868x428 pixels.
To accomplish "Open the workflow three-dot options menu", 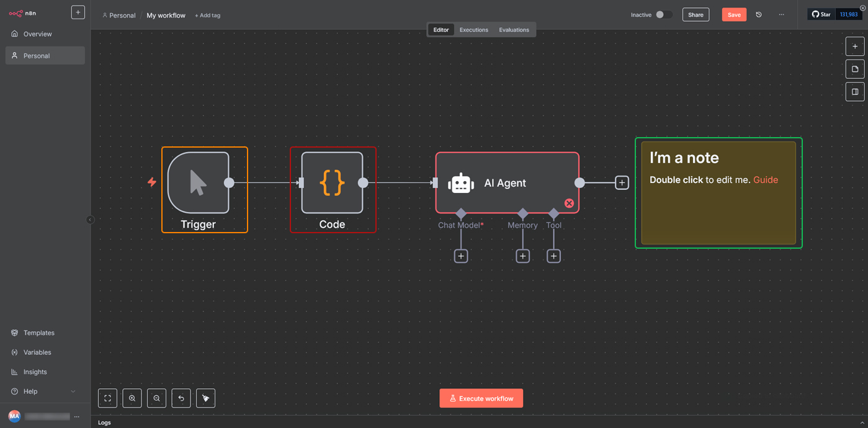I will tap(781, 15).
